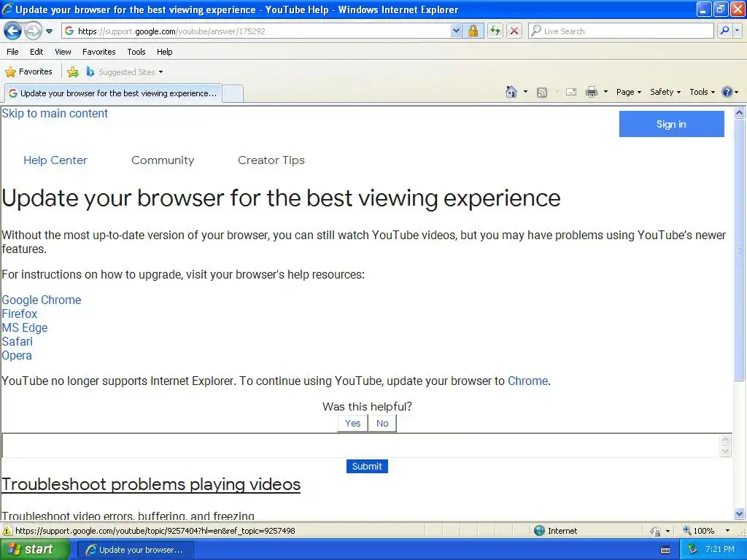Select the Update your browser tab
Screen dimensions: 747x560
tap(113, 93)
